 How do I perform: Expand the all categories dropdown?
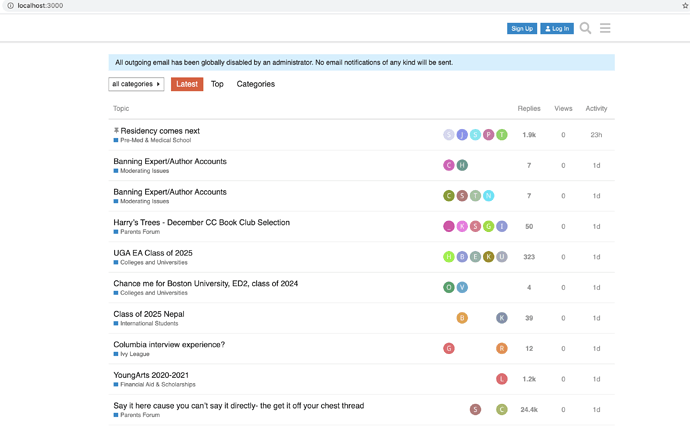tap(136, 84)
